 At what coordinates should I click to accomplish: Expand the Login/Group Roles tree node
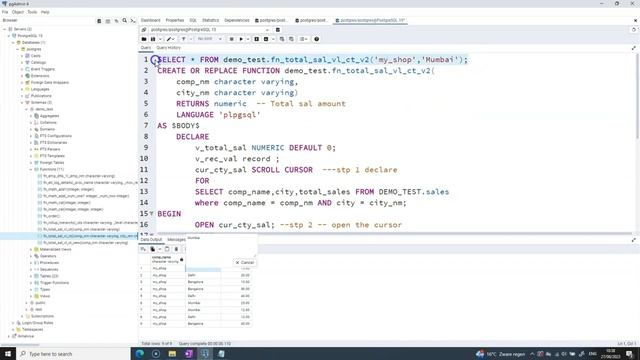point(13,323)
